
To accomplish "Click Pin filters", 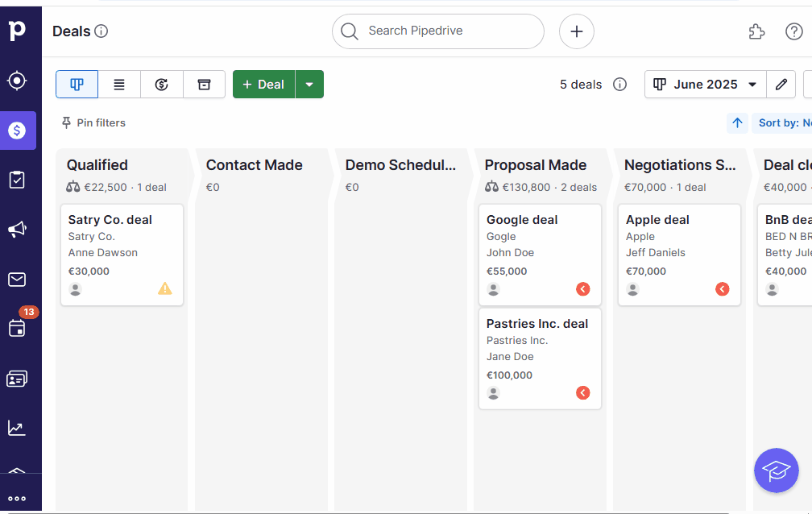I will click(x=93, y=122).
